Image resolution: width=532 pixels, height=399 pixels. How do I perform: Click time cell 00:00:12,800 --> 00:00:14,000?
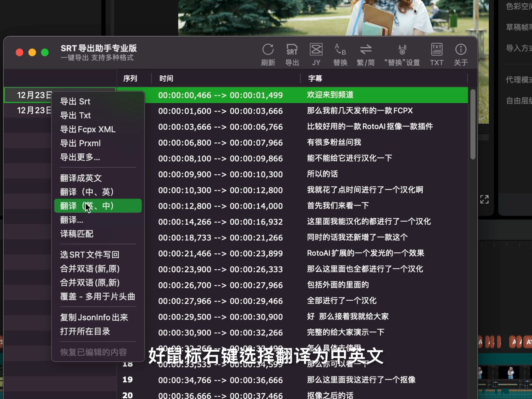[221, 206]
